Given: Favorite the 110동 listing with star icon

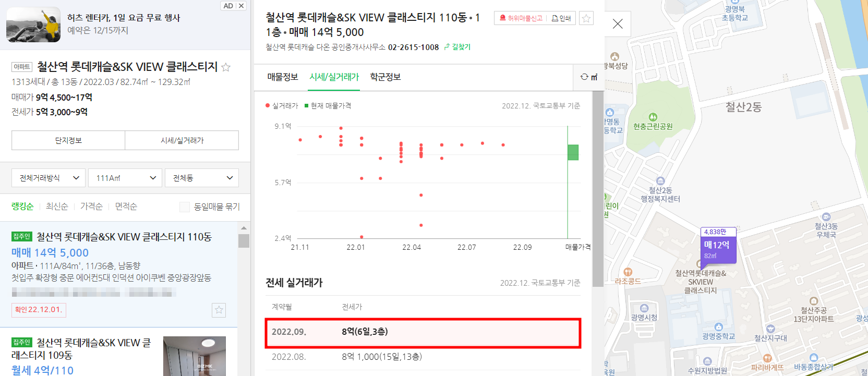Looking at the screenshot, I should [219, 310].
